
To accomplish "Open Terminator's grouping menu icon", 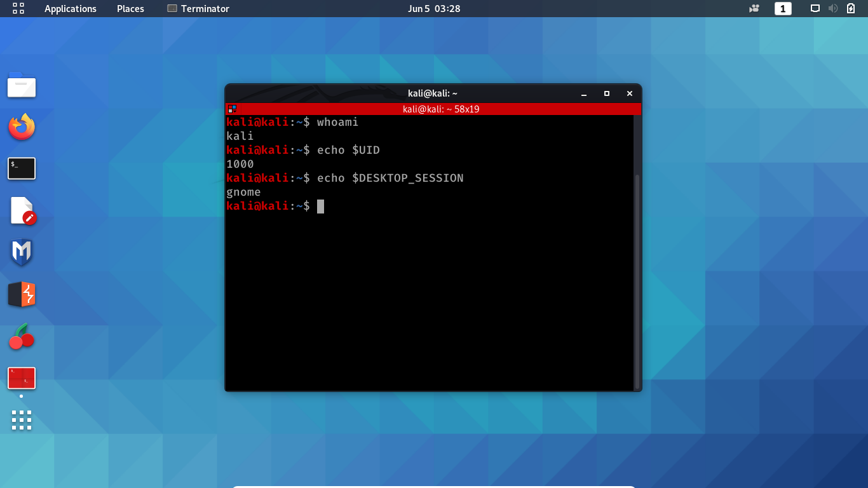I will coord(233,108).
